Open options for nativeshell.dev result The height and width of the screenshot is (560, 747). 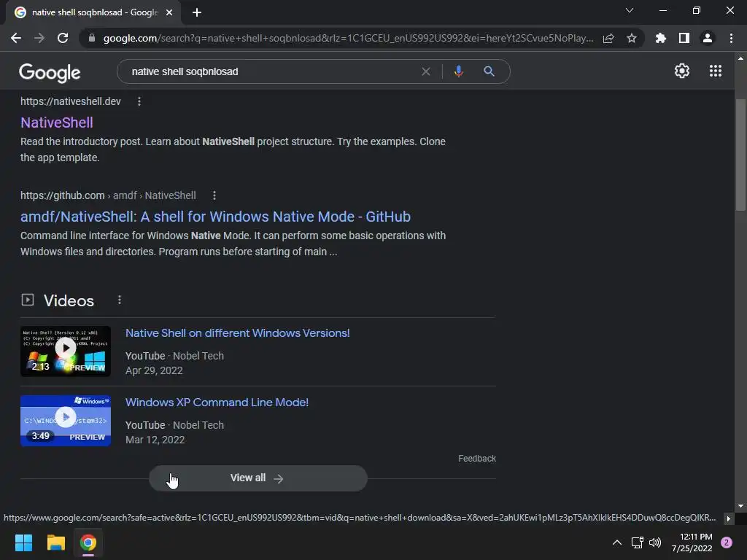(x=139, y=101)
